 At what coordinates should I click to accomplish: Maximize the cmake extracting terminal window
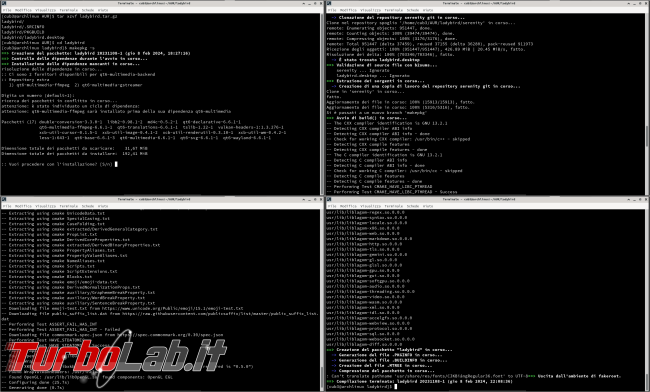(x=315, y=199)
